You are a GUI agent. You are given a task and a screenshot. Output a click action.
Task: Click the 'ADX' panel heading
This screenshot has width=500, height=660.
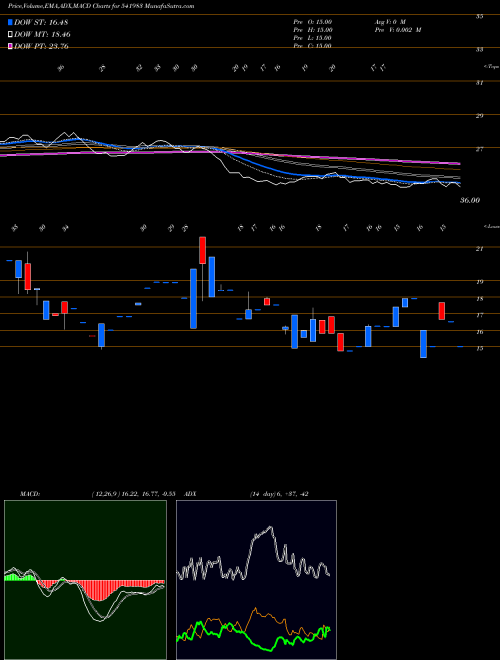click(x=188, y=494)
